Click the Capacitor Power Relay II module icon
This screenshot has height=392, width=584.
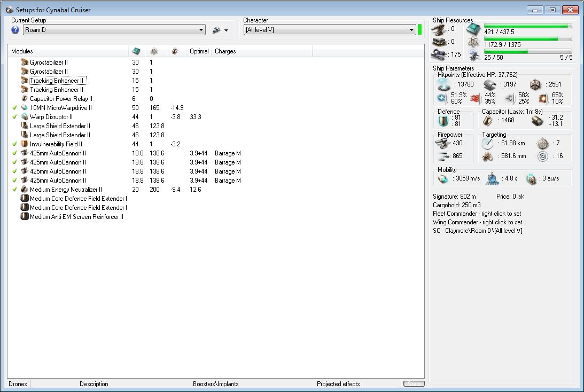click(25, 99)
